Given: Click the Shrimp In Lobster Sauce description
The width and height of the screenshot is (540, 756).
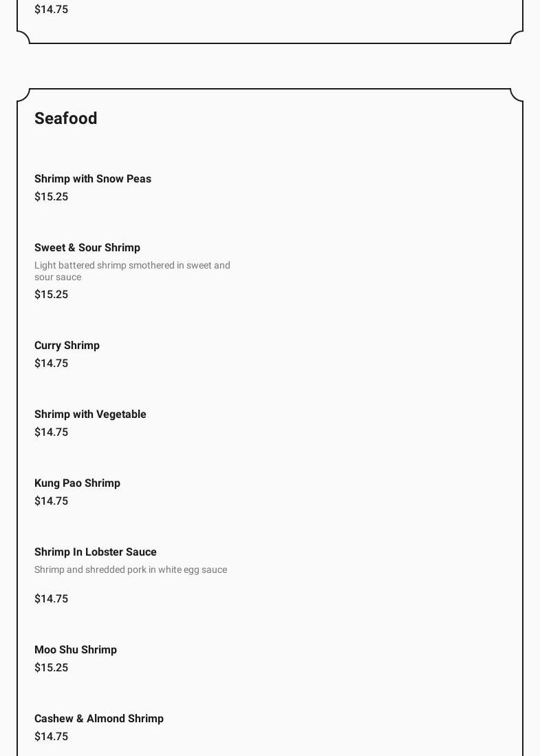Looking at the screenshot, I should tap(131, 570).
